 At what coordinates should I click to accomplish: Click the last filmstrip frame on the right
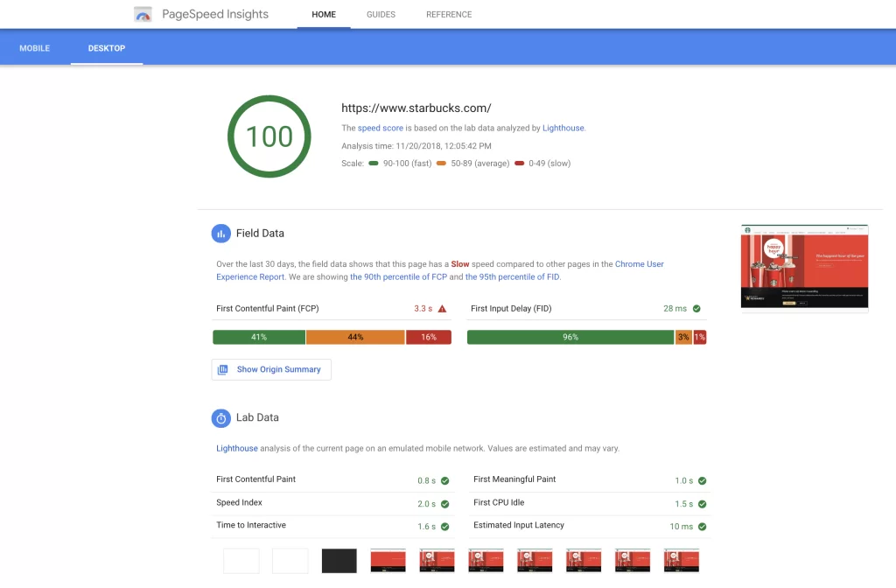click(682, 561)
